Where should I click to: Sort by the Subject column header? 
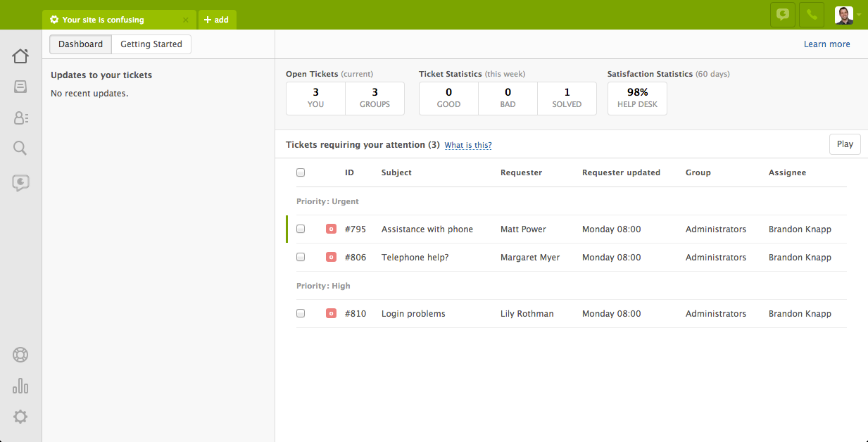click(x=396, y=172)
